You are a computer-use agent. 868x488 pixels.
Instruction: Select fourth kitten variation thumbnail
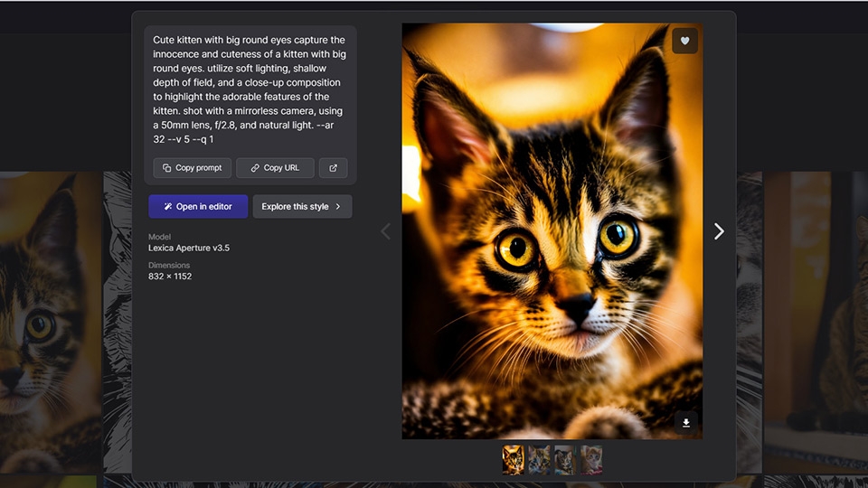(591, 460)
